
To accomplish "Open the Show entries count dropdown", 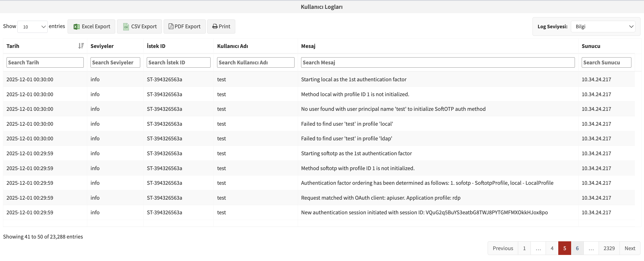I will (33, 27).
